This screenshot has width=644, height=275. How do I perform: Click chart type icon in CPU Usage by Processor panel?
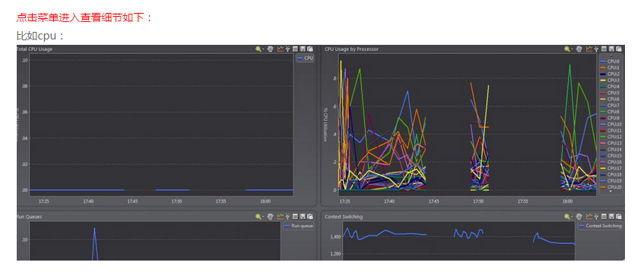coord(589,49)
